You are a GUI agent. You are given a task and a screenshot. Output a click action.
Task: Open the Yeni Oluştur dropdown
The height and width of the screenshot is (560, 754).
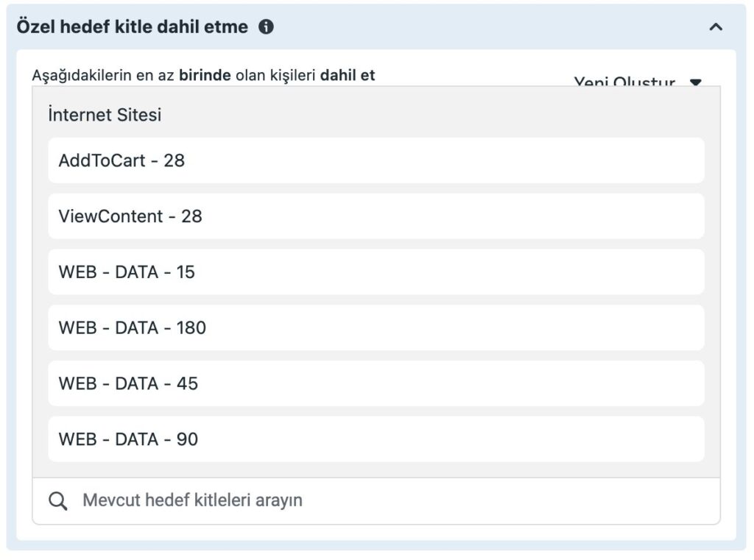[x=624, y=81]
